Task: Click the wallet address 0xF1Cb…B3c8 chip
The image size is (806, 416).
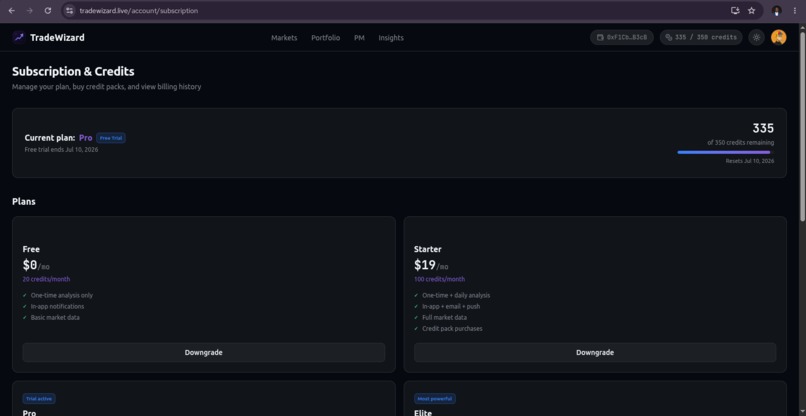Action: coord(622,38)
